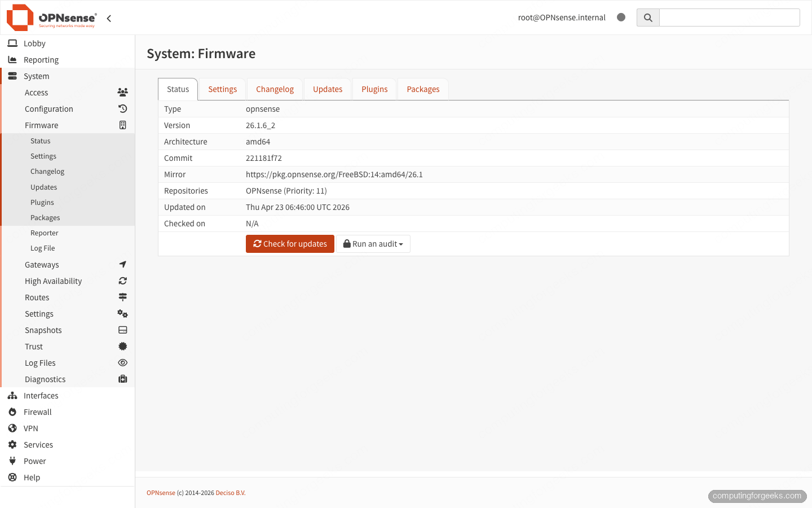The width and height of the screenshot is (812, 508).
Task: Click the search magnifier icon
Action: click(648, 17)
